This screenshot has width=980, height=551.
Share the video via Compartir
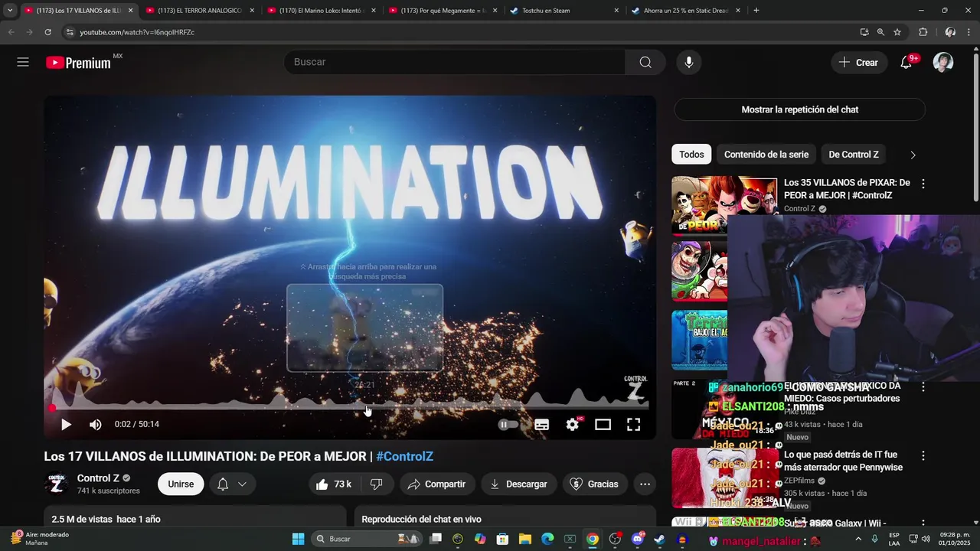(x=437, y=484)
